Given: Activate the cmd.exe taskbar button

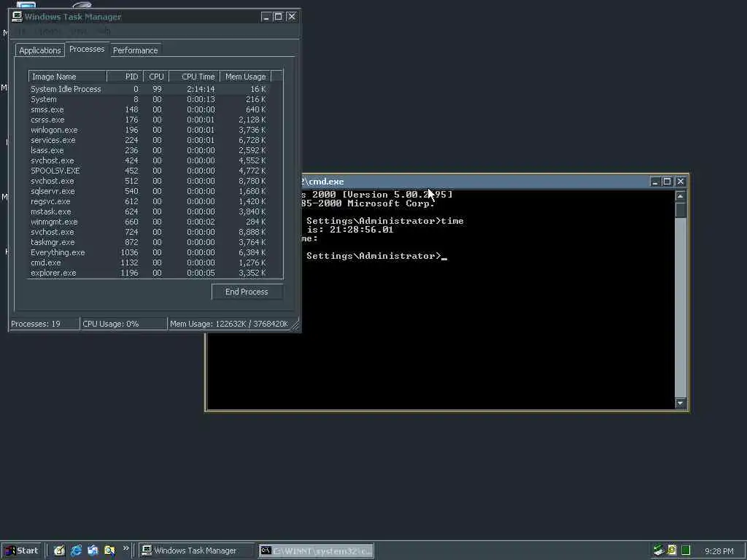Looking at the screenshot, I should tap(317, 551).
